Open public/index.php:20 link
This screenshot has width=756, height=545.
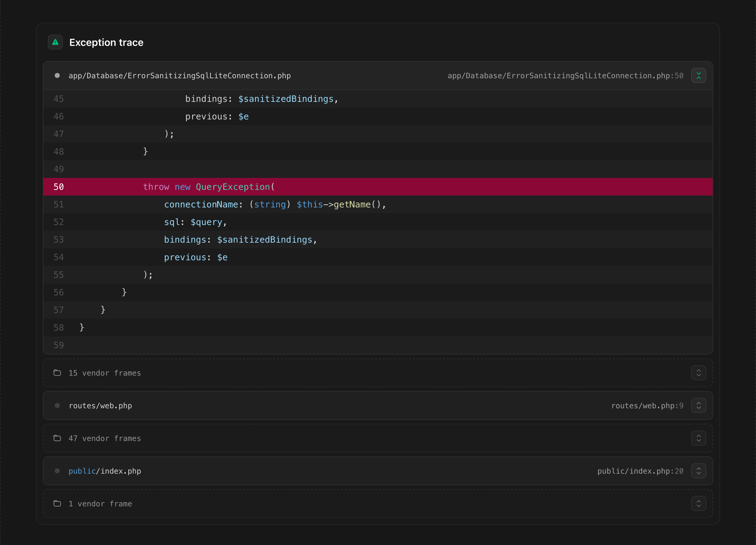point(640,471)
